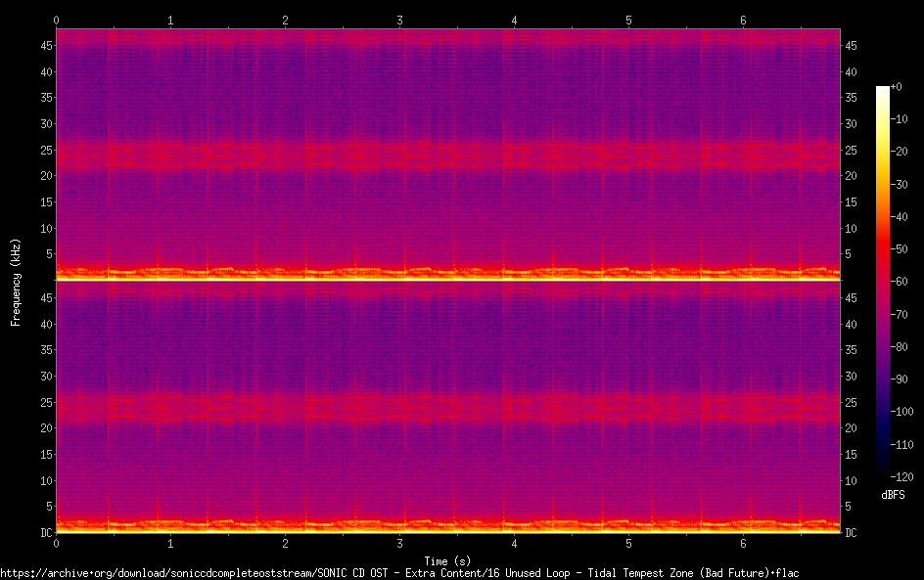Click the "dBFS" label under the color scale
The width and height of the screenshot is (924, 580).
coord(893,496)
